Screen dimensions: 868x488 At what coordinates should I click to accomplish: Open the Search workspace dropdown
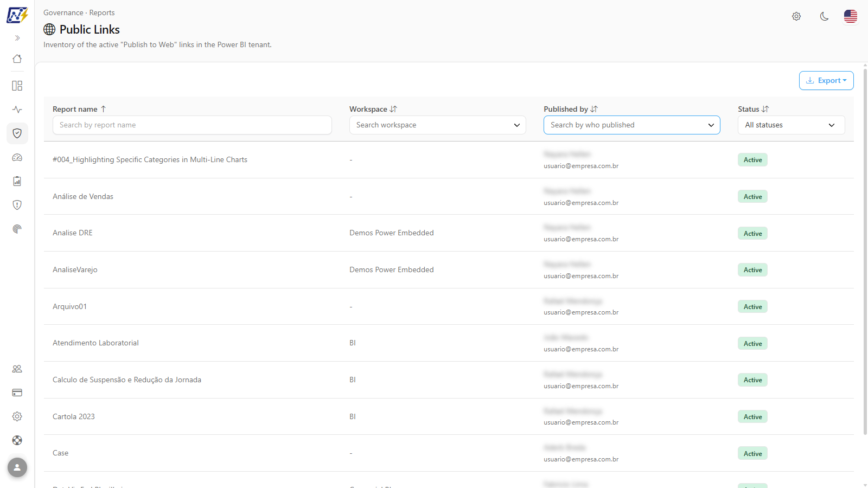(438, 125)
